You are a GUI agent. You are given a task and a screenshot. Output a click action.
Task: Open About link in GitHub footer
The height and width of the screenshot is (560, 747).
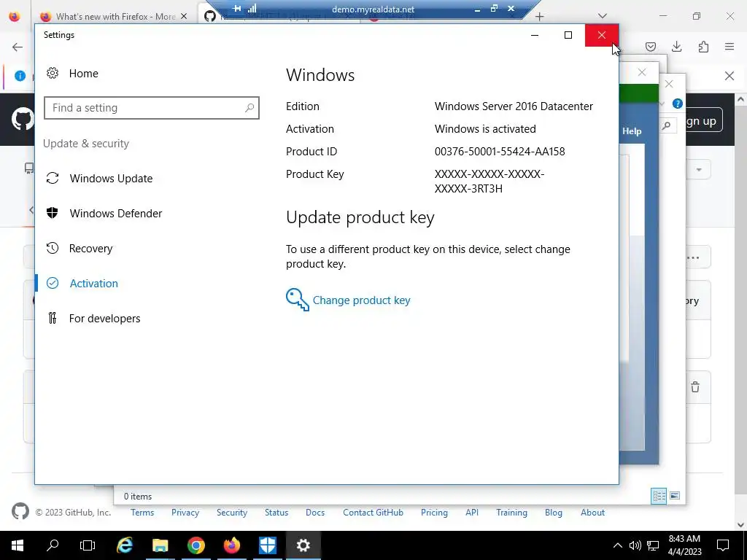[592, 513]
